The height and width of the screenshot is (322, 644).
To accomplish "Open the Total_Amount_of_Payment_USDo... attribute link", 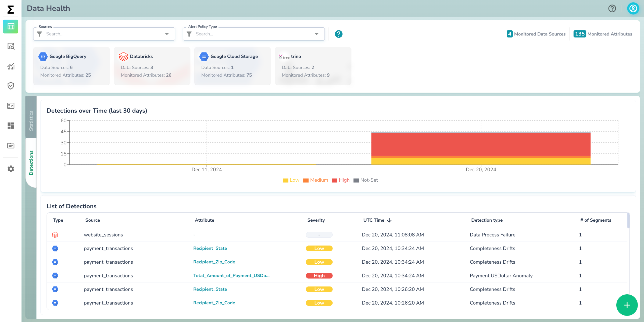I will [x=231, y=275].
